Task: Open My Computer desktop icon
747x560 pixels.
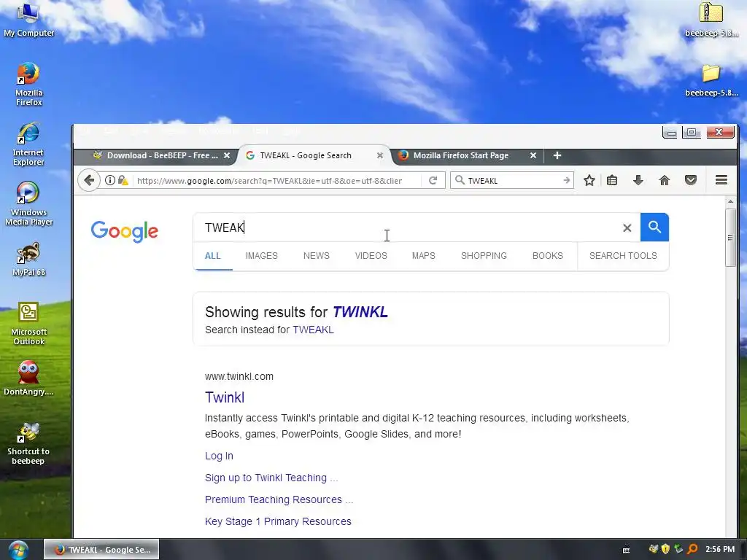Action: click(x=28, y=20)
